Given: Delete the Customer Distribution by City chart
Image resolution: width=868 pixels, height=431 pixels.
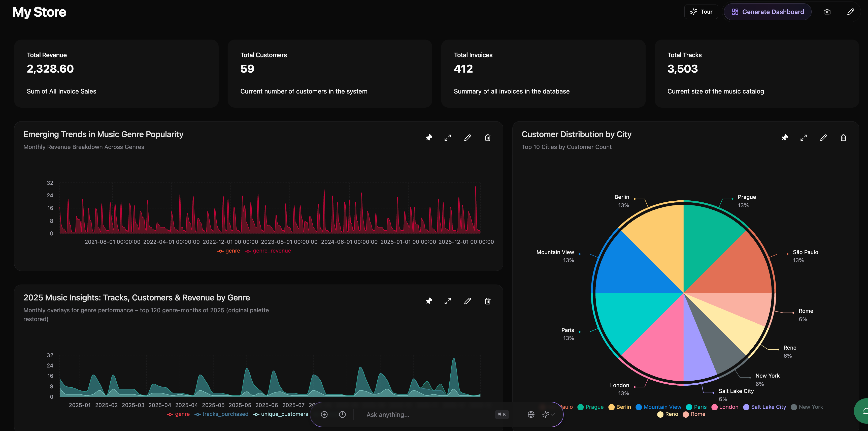Looking at the screenshot, I should (843, 138).
